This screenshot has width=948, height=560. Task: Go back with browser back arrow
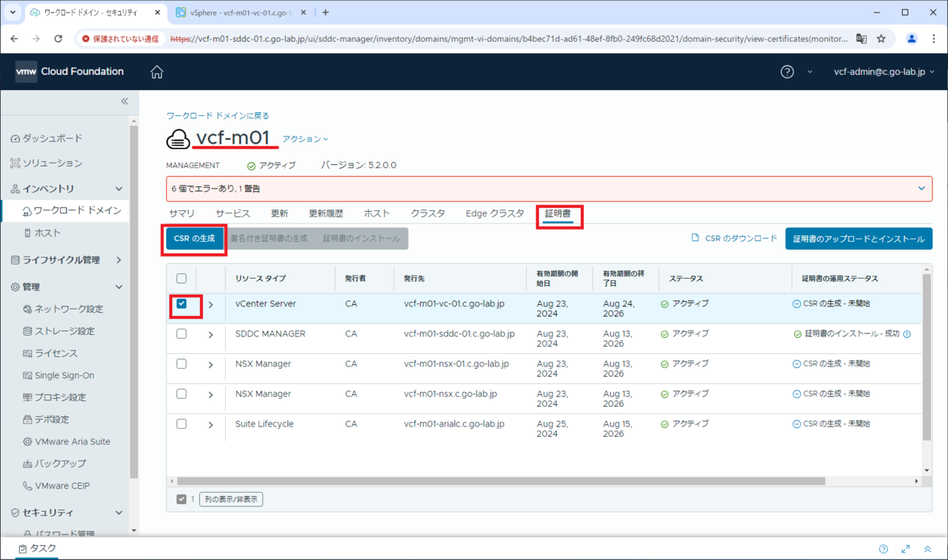coord(14,38)
